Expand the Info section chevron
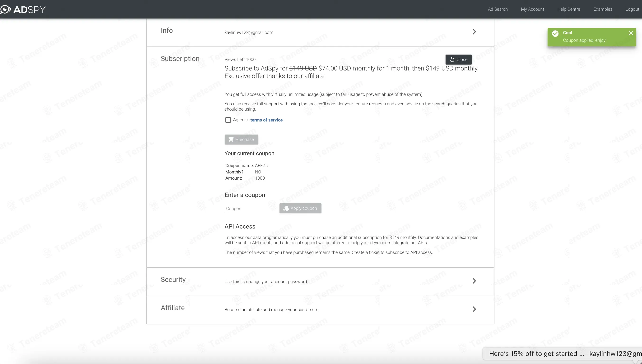The height and width of the screenshot is (364, 642). (x=474, y=32)
